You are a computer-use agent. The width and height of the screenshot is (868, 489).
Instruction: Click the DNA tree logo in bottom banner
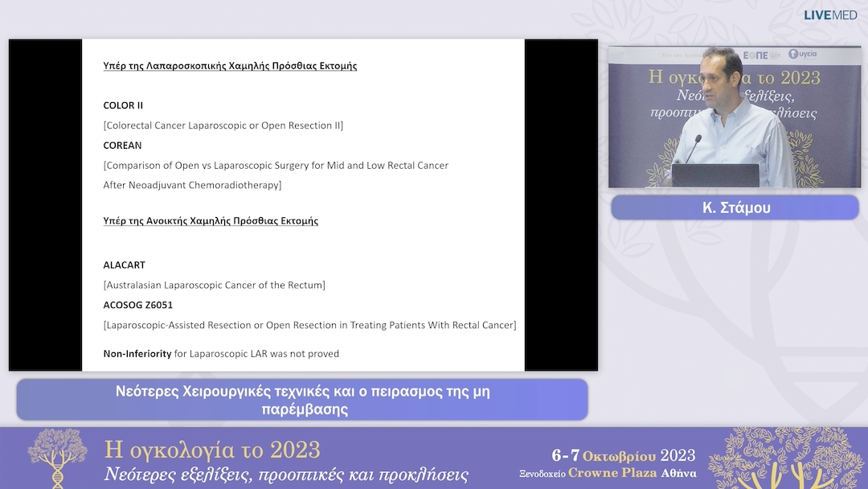tap(57, 458)
